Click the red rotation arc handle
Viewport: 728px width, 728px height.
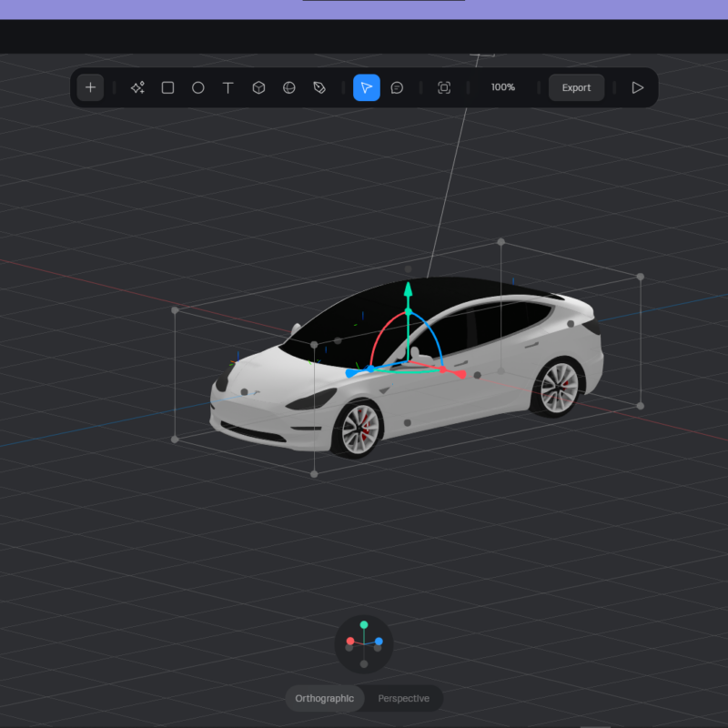(x=443, y=369)
